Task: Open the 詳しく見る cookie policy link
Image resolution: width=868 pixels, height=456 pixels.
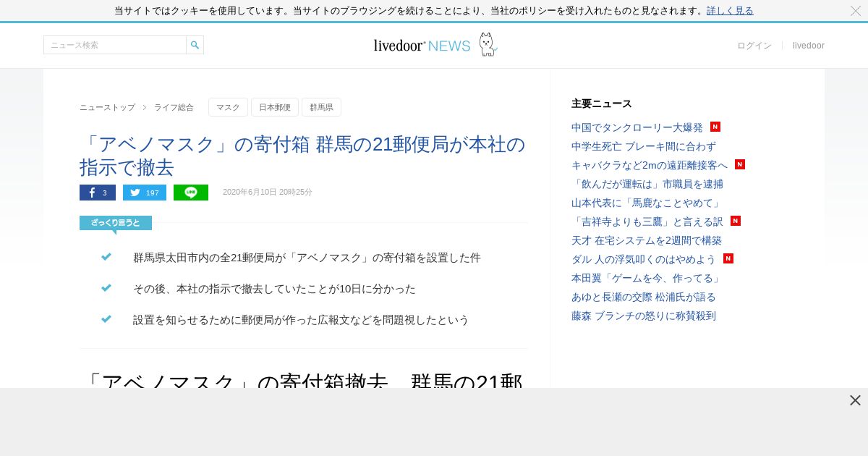Action: click(x=730, y=10)
